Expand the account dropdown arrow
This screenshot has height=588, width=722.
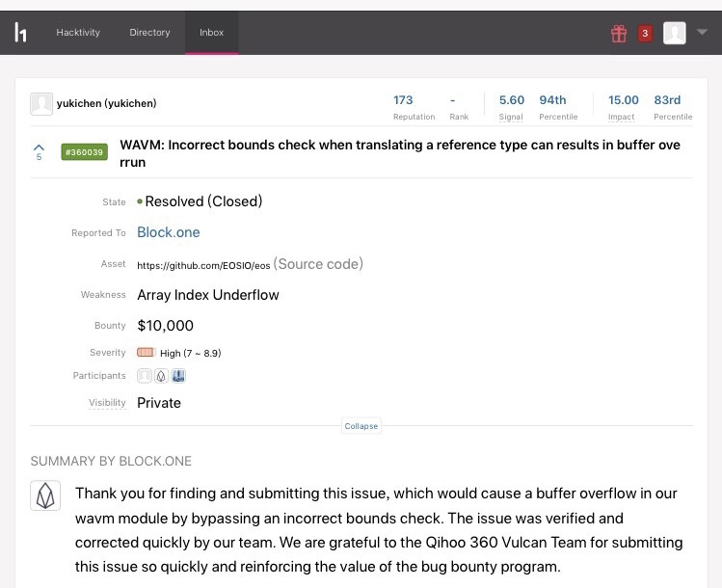tap(702, 32)
